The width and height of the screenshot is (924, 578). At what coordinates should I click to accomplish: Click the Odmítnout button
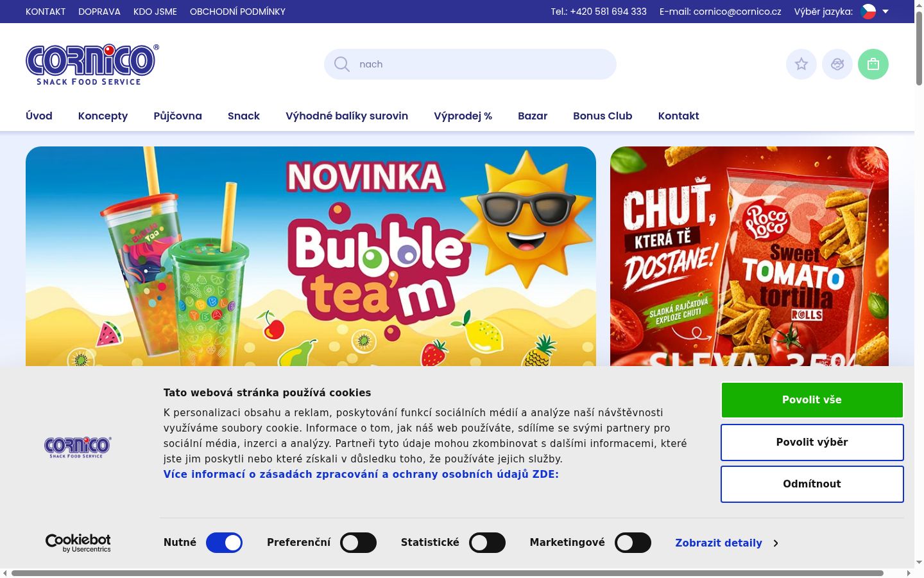coord(812,484)
